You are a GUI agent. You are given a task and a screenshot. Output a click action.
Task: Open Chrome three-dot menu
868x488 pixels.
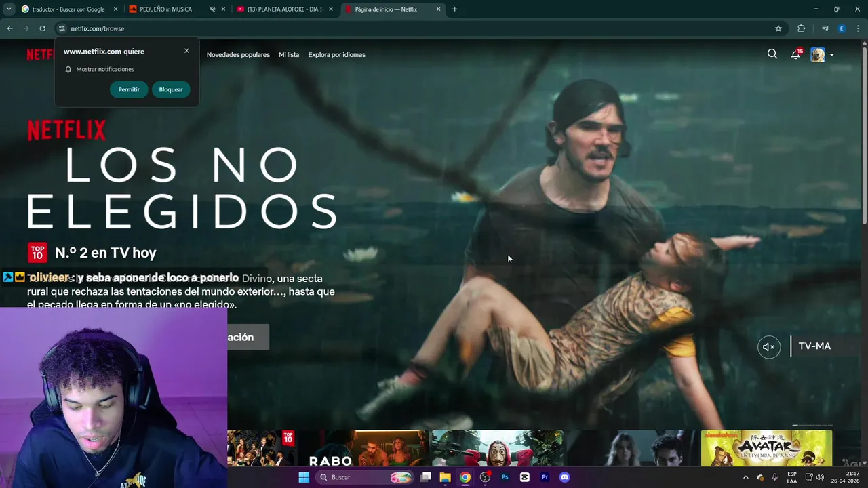click(859, 28)
